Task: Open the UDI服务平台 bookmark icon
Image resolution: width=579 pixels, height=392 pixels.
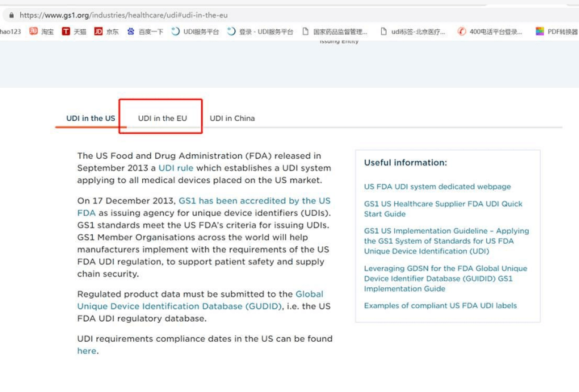Action: (x=176, y=32)
